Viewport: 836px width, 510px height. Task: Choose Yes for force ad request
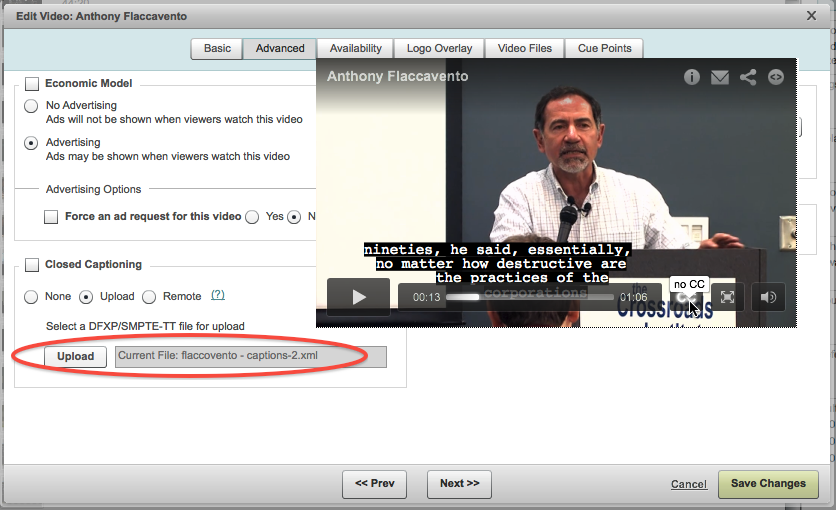252,217
